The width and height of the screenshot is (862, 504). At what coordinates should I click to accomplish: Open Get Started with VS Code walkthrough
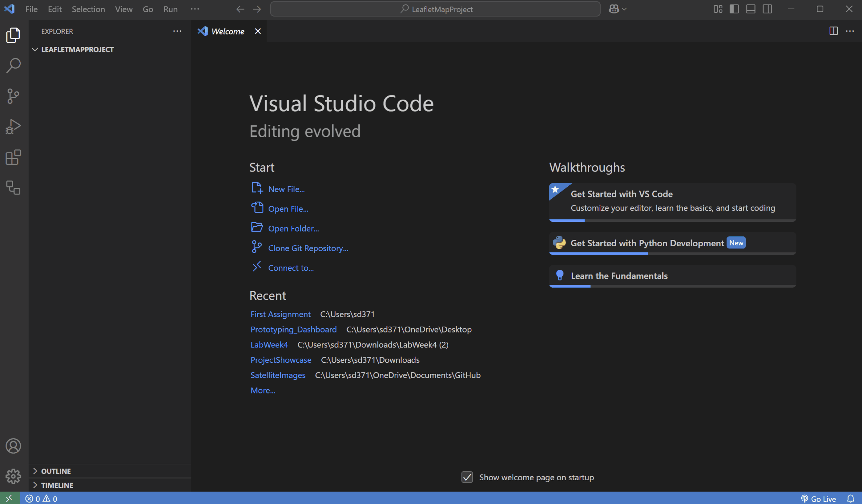point(672,202)
